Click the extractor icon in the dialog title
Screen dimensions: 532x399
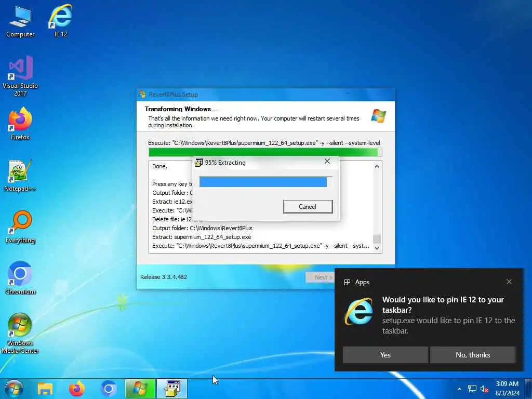tap(199, 163)
